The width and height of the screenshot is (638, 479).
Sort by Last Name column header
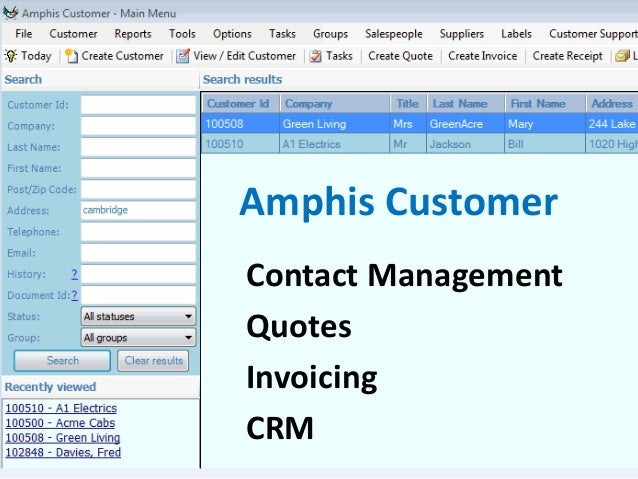pos(466,103)
